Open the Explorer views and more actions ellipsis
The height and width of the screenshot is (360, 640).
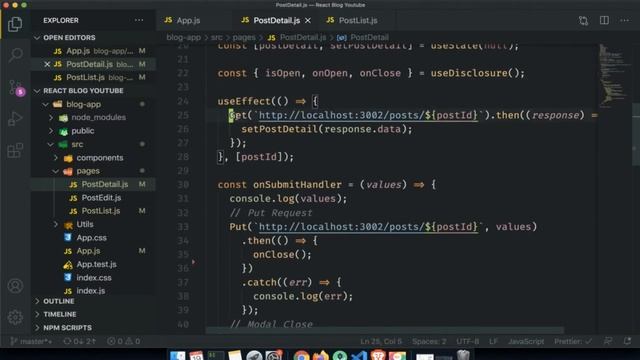pos(139,20)
